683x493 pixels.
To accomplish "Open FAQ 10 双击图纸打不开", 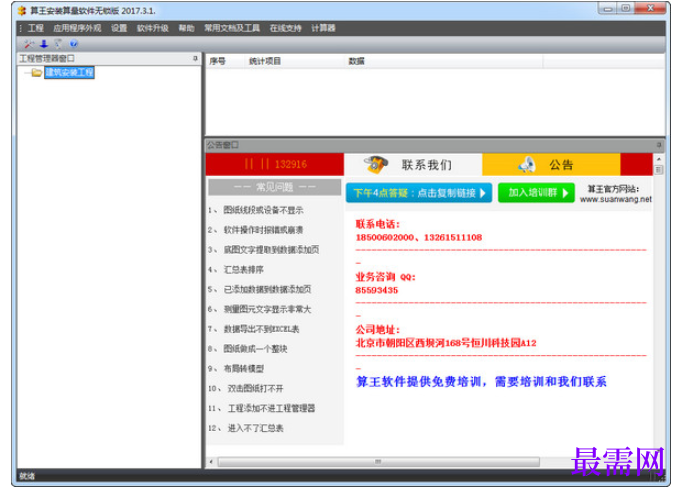I will 246,388.
